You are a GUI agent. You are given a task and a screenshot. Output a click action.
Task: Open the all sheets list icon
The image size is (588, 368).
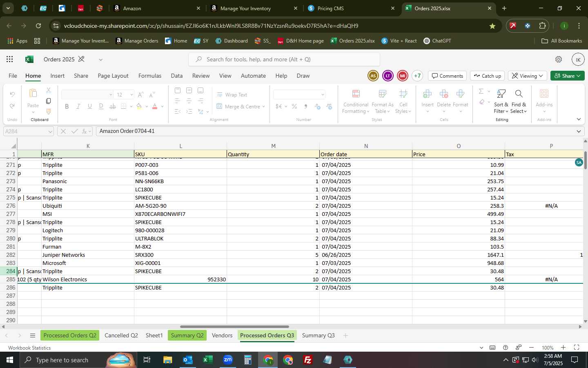point(33,336)
